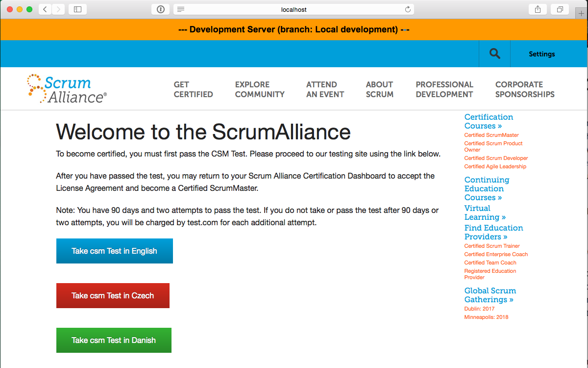Open Minneapolis: 2018 link
This screenshot has width=588, height=368.
coord(486,317)
